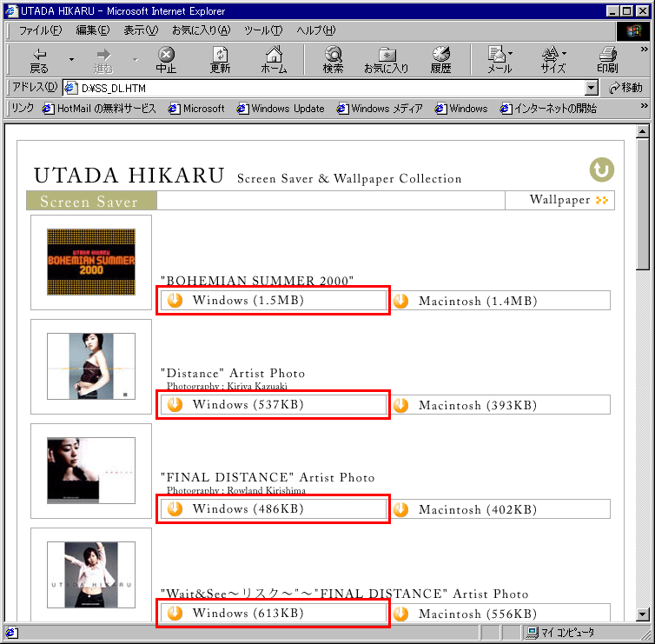Open the History (履歴) toolbar button
Viewport: 655px width, 644px height.
pyautogui.click(x=440, y=60)
